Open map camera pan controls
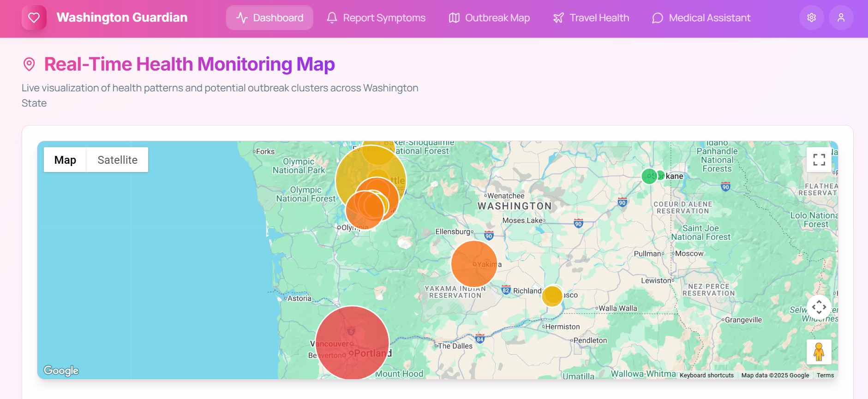868x399 pixels. click(819, 307)
